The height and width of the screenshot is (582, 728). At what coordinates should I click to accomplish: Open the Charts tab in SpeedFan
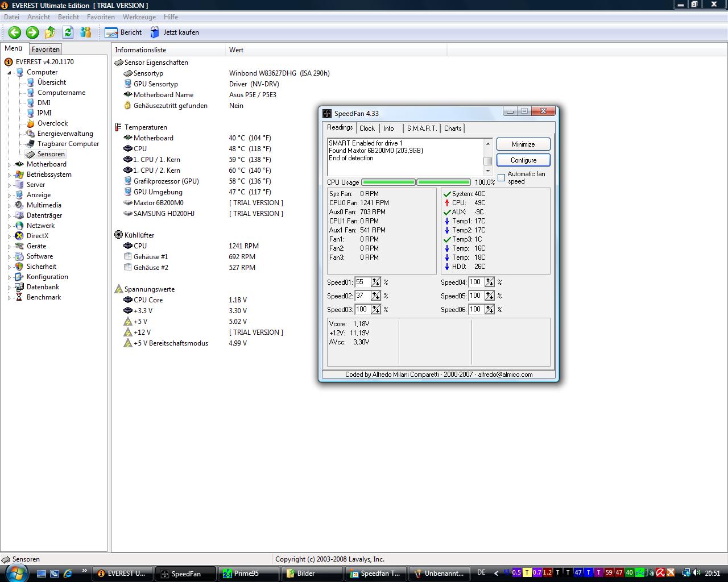point(453,128)
